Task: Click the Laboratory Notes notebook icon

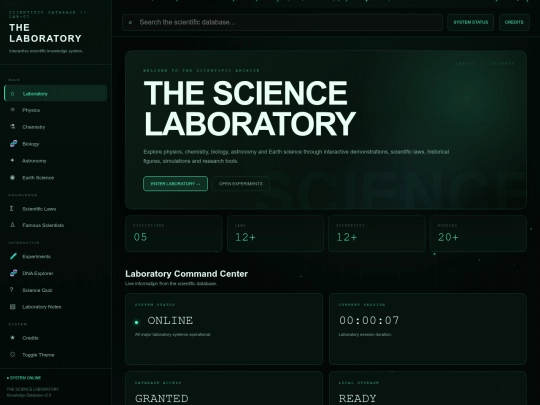Action: coord(12,307)
